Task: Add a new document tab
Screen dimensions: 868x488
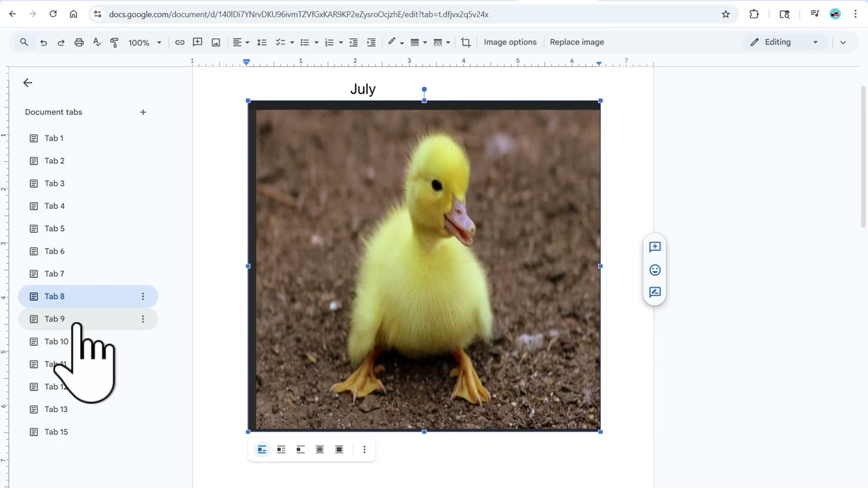Action: pyautogui.click(x=143, y=112)
